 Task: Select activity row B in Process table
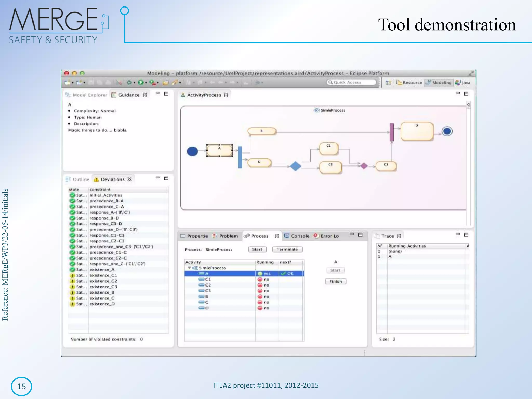[x=244, y=296]
